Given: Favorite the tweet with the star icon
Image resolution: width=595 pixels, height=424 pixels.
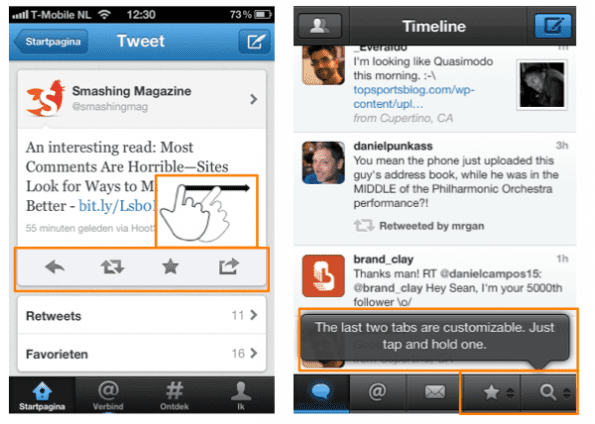Looking at the screenshot, I should [x=170, y=266].
